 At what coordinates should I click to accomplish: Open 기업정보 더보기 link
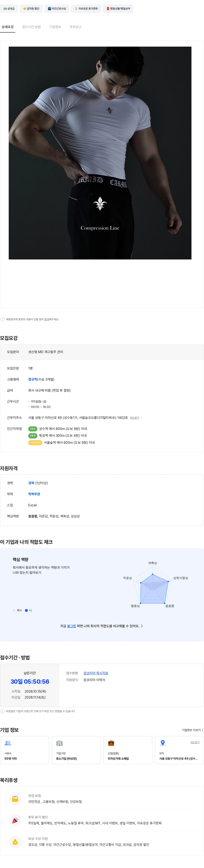(x=192, y=730)
